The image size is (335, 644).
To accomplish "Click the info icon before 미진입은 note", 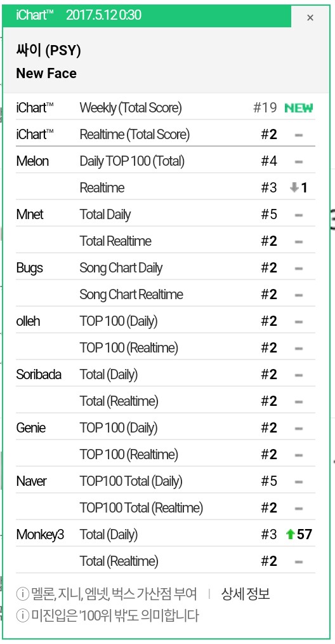I will pyautogui.click(x=22, y=615).
